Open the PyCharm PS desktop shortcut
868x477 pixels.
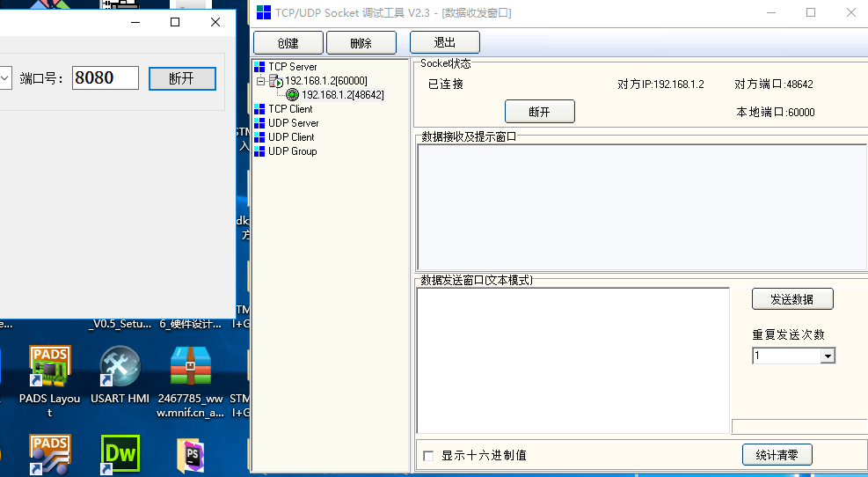[x=191, y=455]
